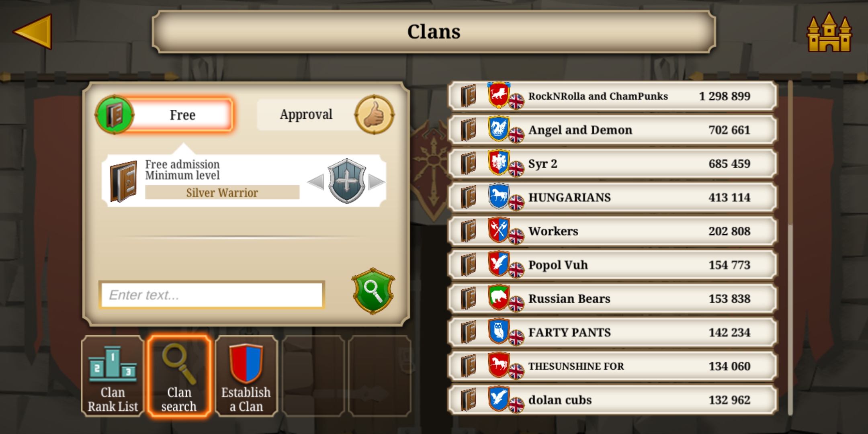The image size is (868, 434).
Task: Open the Clan Rank List tab
Action: coord(113,376)
